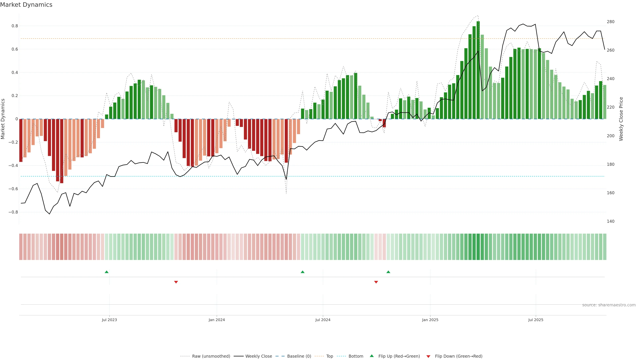This screenshot has width=644, height=362.
Task: Click the red flip-down marker near Oct 2024
Action: coord(376,282)
